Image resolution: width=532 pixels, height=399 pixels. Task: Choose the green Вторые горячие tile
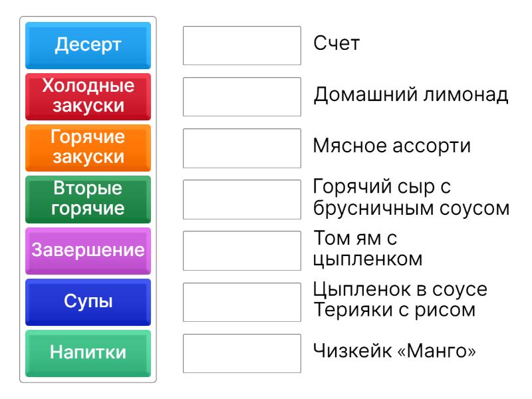[88, 199]
